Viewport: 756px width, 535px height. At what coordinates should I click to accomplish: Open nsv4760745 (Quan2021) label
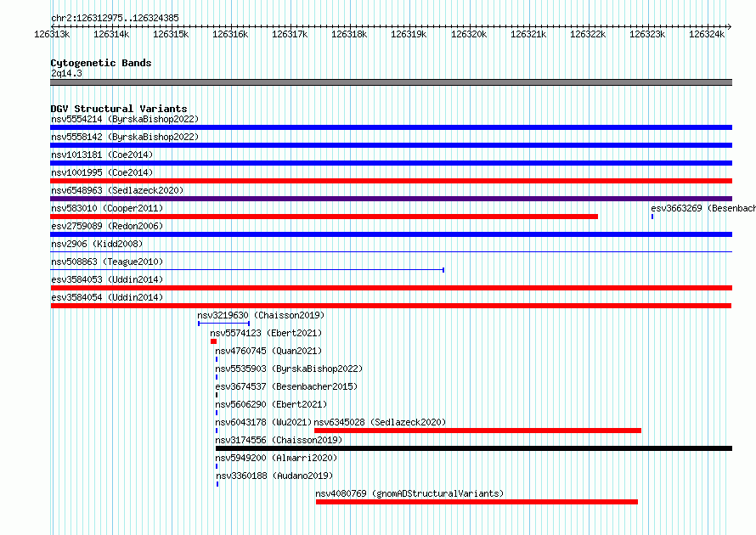268,351
